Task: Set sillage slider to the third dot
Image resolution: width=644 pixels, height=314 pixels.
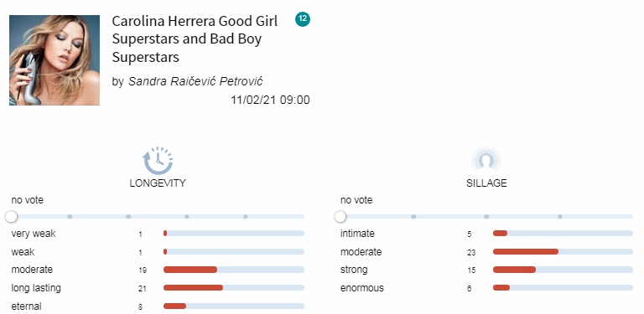Action: [x=560, y=216]
